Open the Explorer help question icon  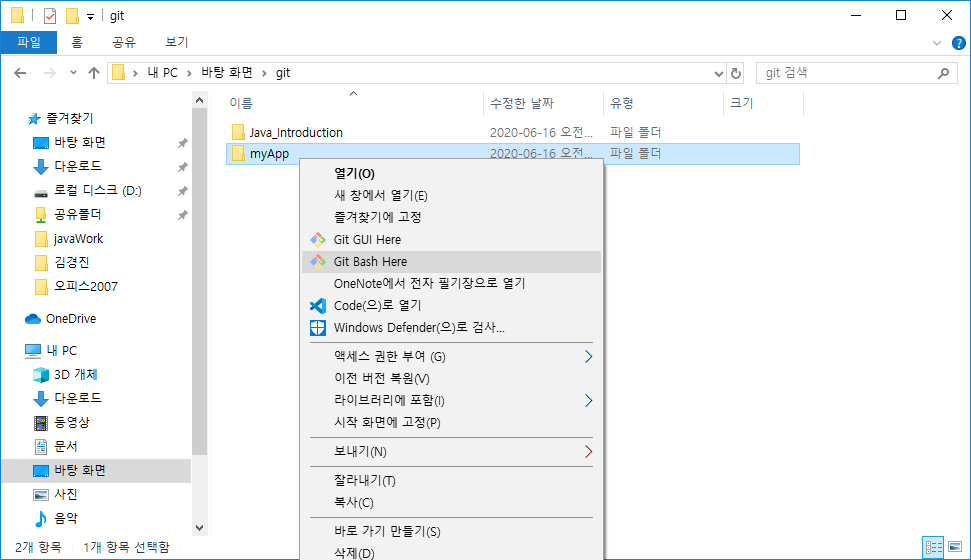(x=959, y=43)
